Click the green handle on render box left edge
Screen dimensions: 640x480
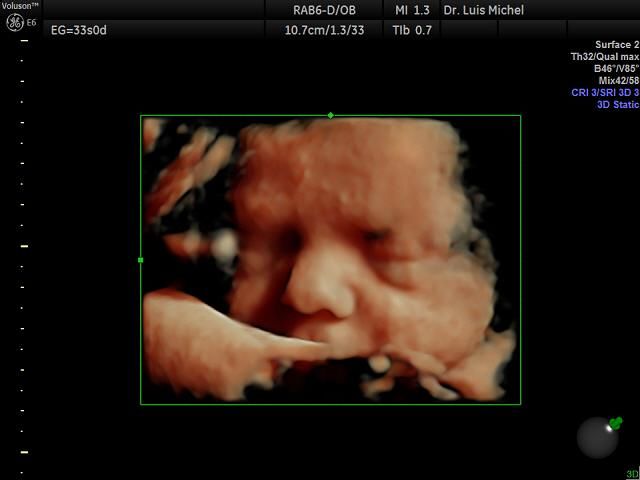141,260
